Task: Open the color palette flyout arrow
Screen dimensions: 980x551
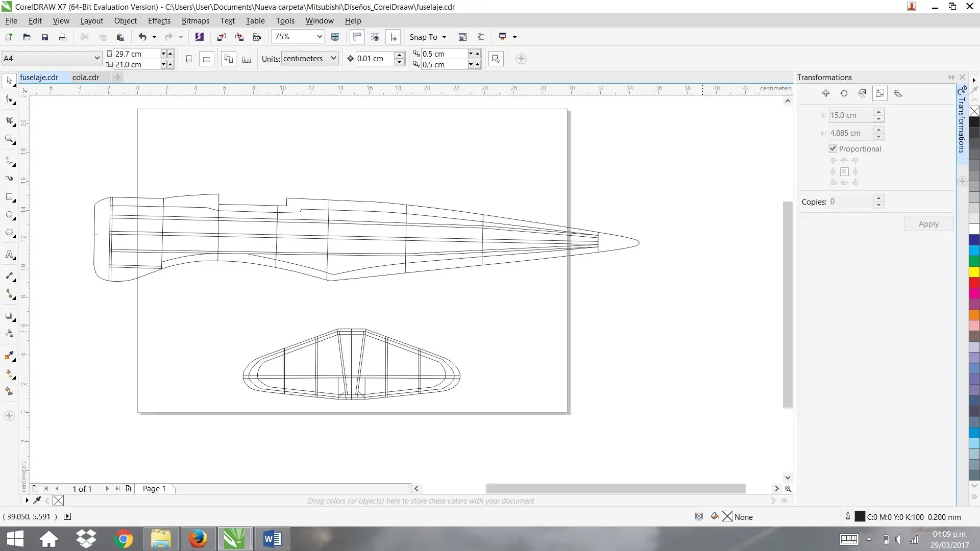Action: pyautogui.click(x=974, y=81)
